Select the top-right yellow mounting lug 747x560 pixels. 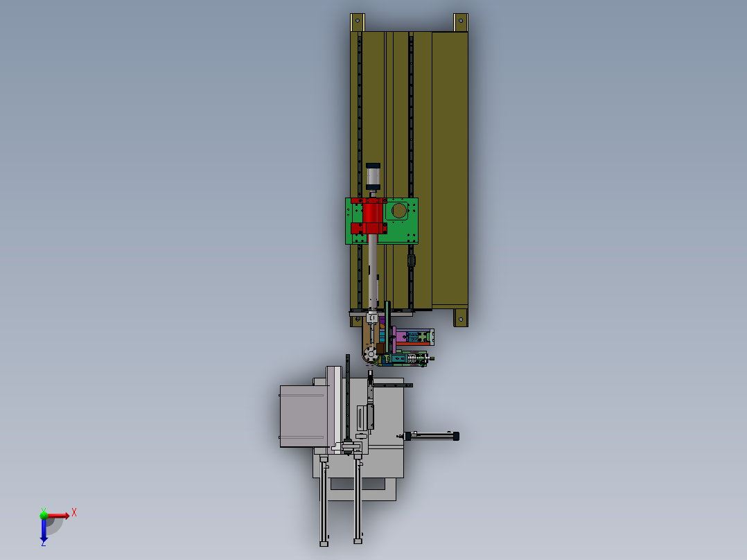pos(461,22)
